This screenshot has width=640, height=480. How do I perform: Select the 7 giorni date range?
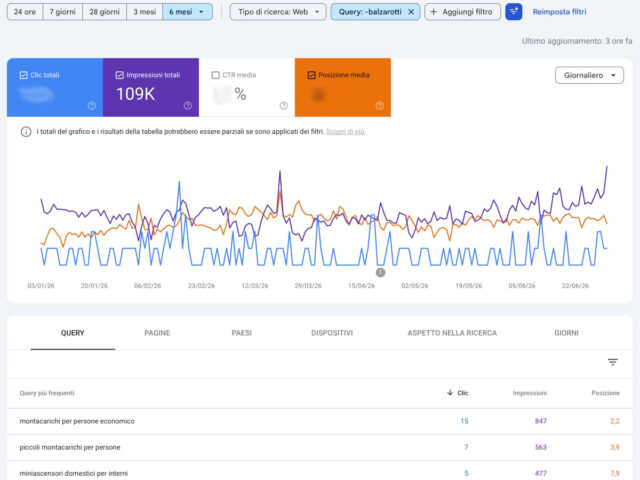(62, 12)
